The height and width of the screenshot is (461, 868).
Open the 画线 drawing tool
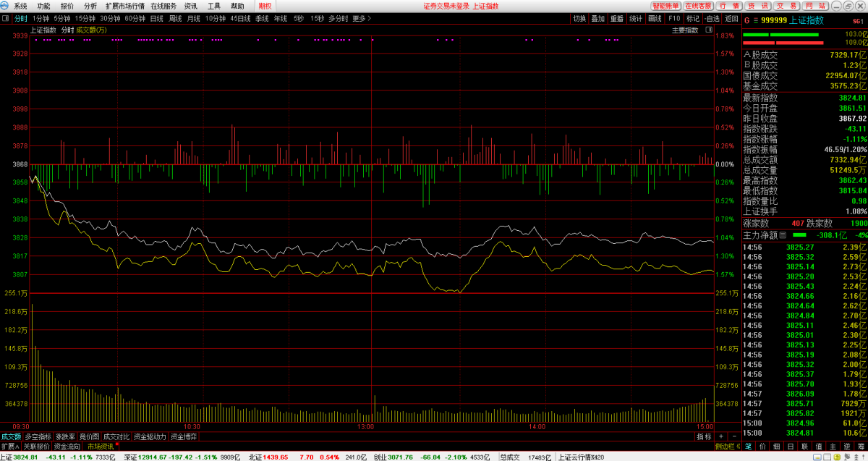pos(655,18)
